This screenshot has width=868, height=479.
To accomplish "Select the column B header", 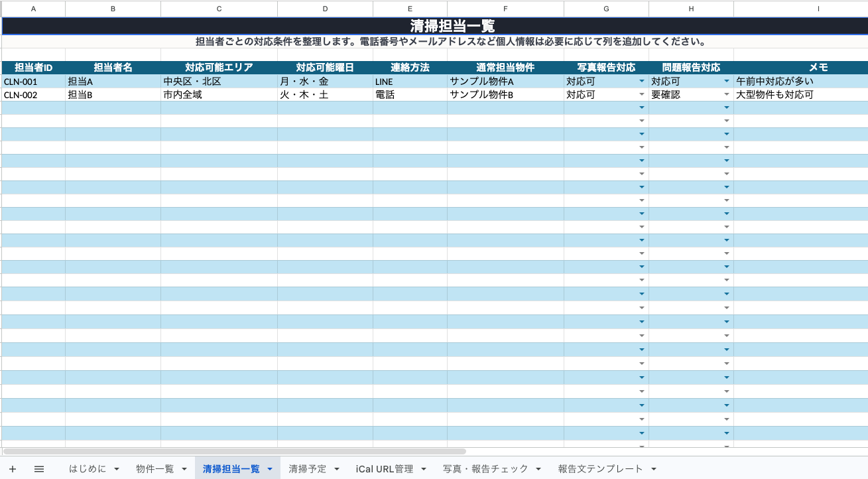I will pos(113,9).
